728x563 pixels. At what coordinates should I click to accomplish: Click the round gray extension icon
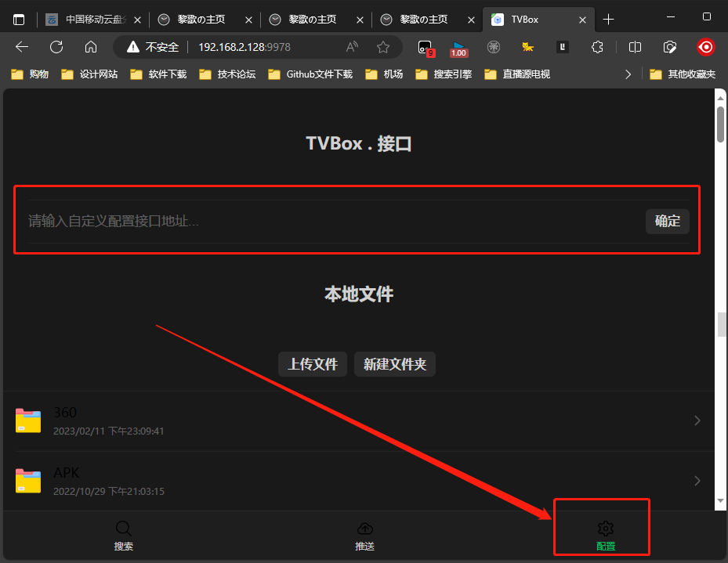pos(494,47)
